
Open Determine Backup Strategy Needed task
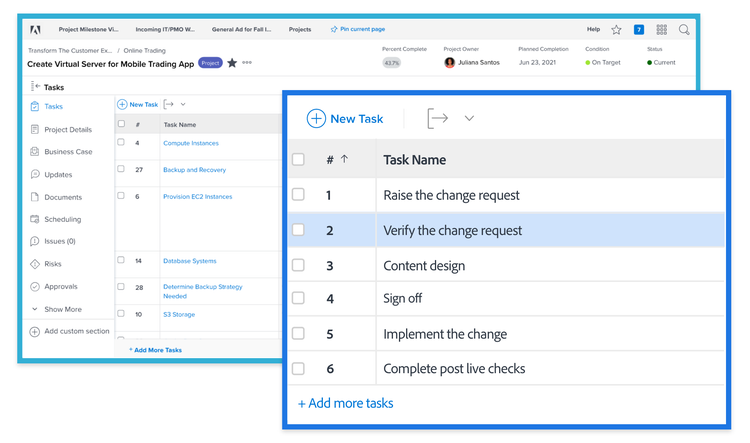point(203,291)
